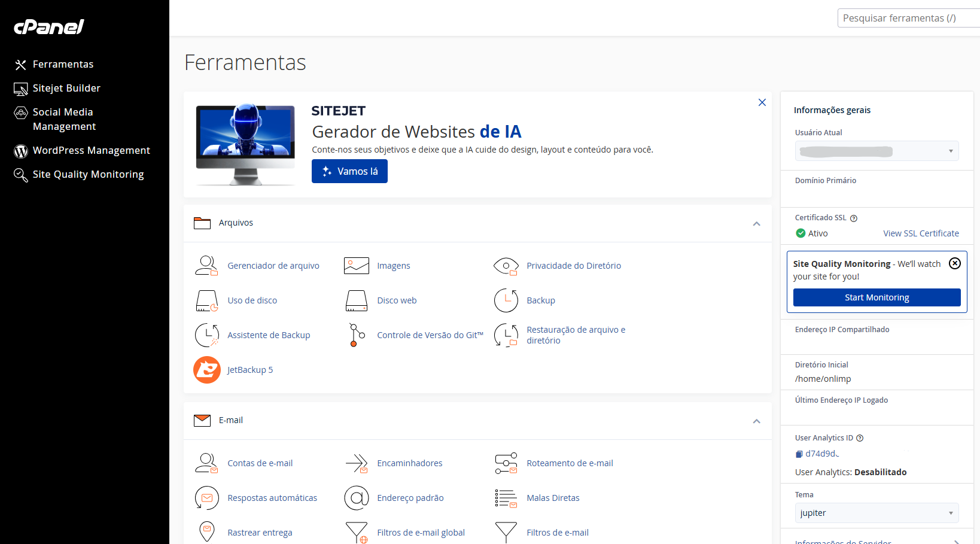Click Filtros de e-mail global funnel icon

click(356, 533)
